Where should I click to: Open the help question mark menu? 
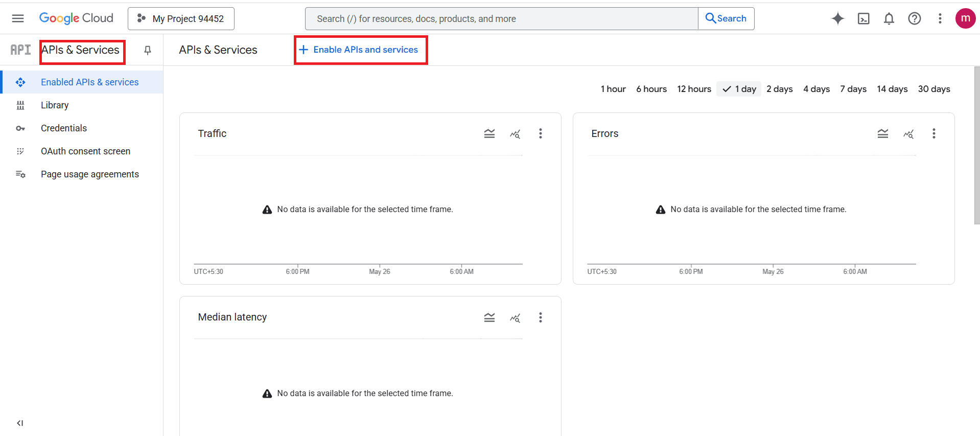coord(914,18)
